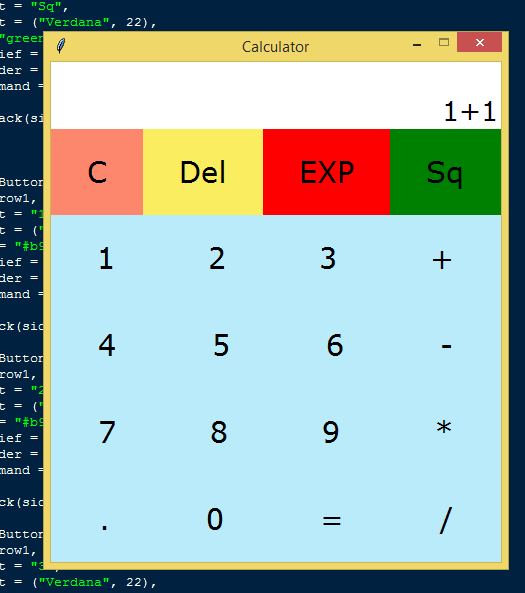
Task: Select the digit 8 key
Action: pos(219,432)
